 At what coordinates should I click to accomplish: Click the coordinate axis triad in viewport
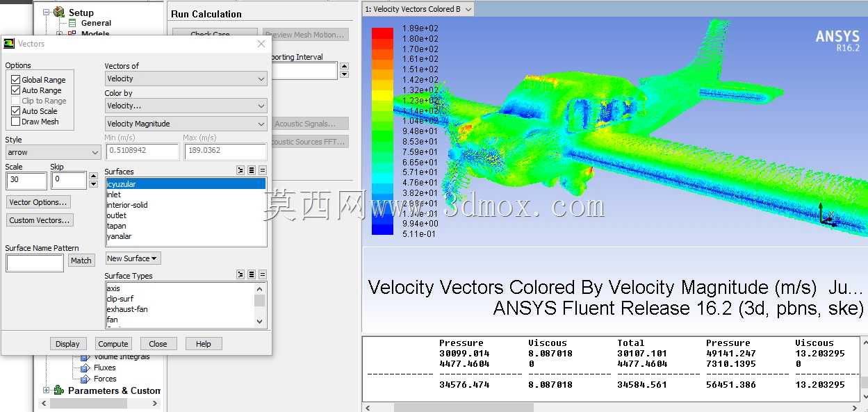point(826,216)
